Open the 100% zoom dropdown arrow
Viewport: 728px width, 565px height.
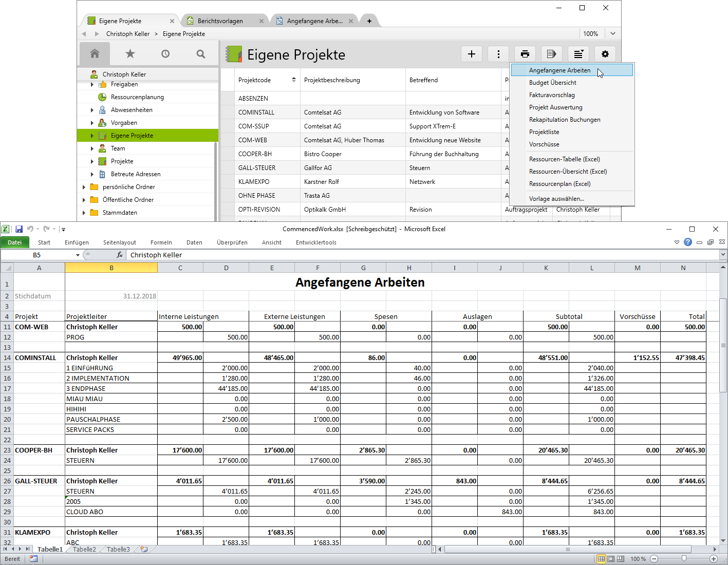613,34
